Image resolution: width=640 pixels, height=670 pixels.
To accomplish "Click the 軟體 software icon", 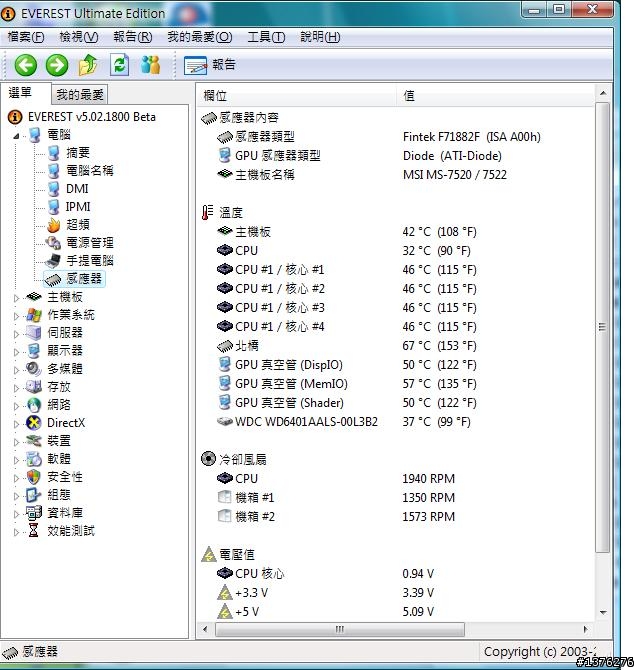I will tap(34, 459).
